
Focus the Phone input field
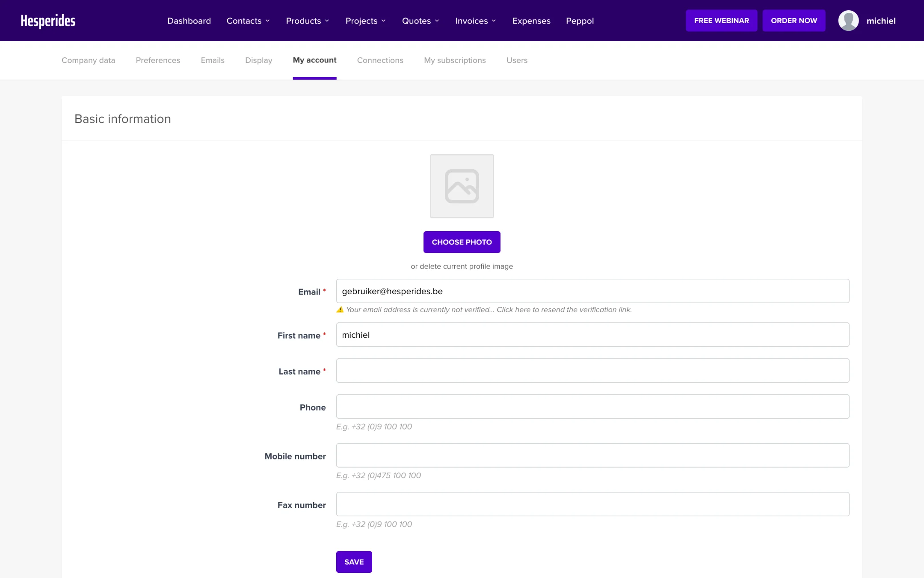point(592,407)
